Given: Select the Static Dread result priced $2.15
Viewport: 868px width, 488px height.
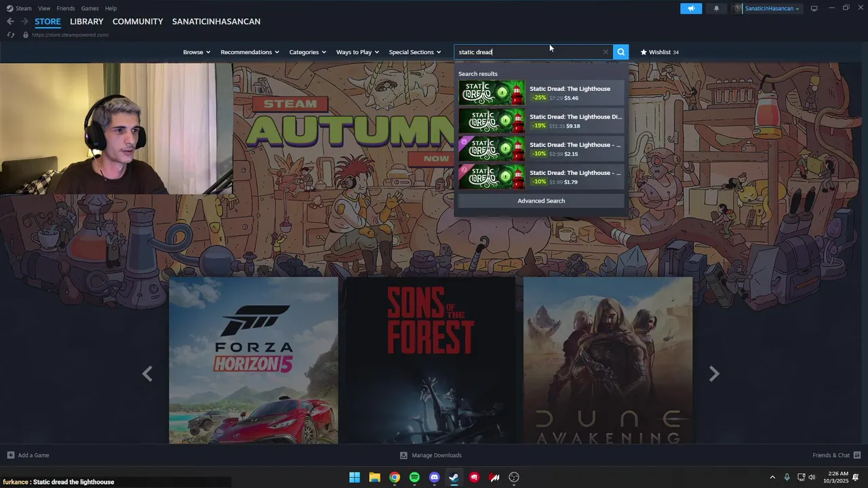Looking at the screenshot, I should pyautogui.click(x=541, y=149).
